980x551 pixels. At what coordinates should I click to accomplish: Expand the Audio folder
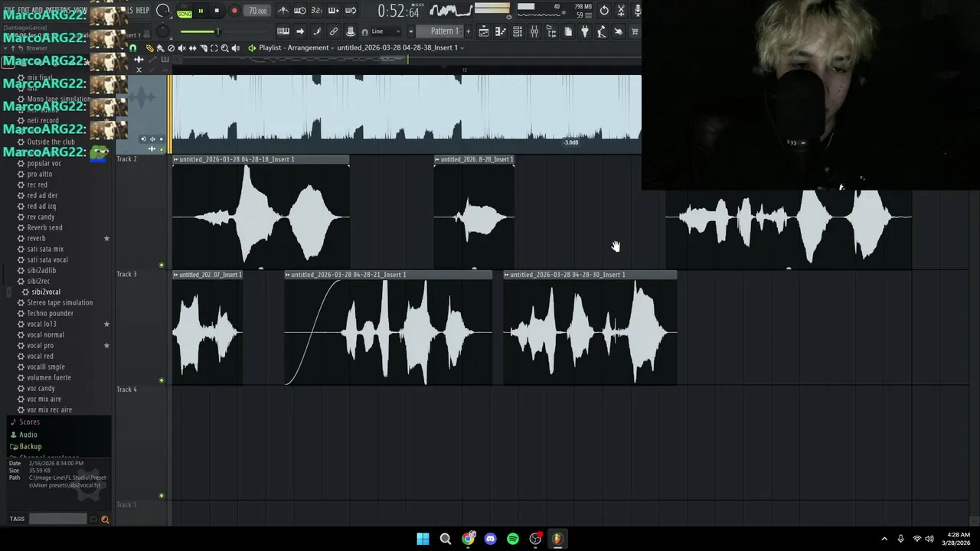coord(28,434)
